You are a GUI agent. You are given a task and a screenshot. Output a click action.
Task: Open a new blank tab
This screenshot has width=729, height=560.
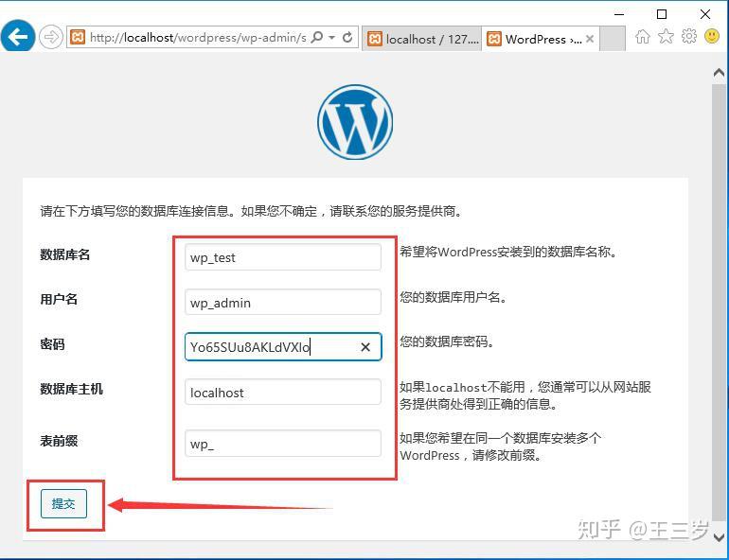613,39
